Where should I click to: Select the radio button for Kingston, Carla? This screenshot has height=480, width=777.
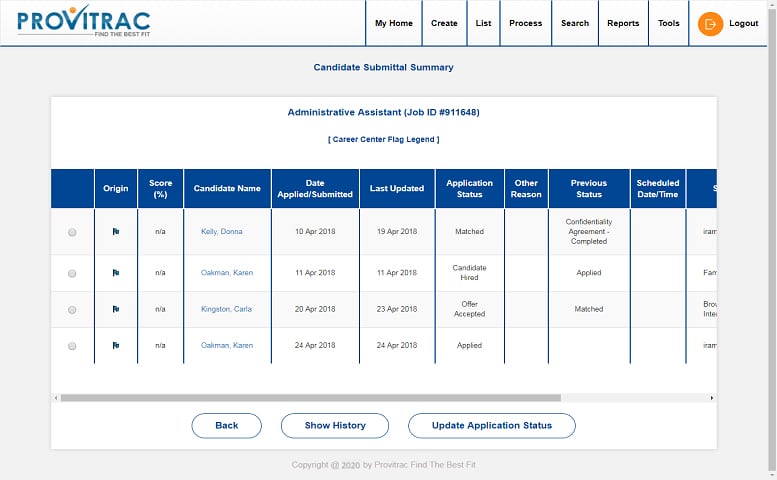point(72,310)
